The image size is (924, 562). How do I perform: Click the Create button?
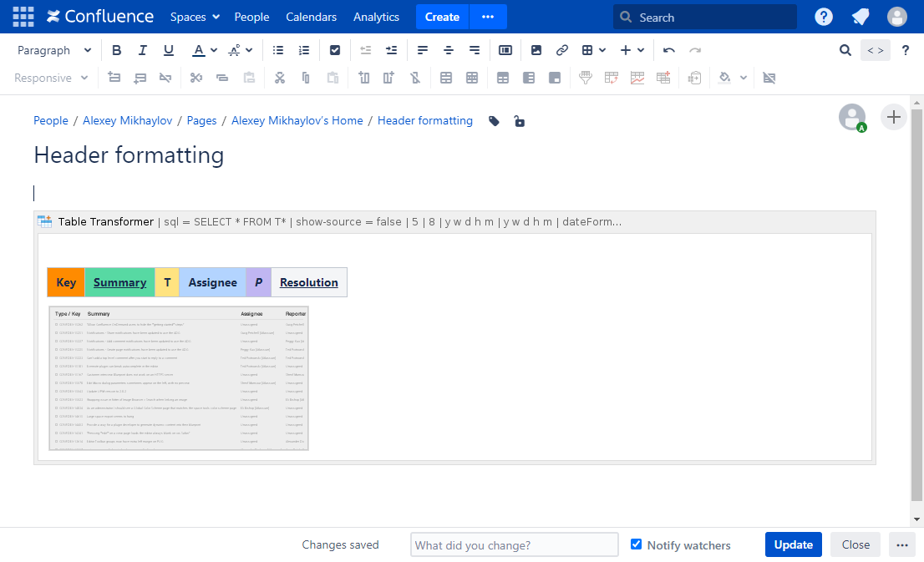(x=442, y=17)
